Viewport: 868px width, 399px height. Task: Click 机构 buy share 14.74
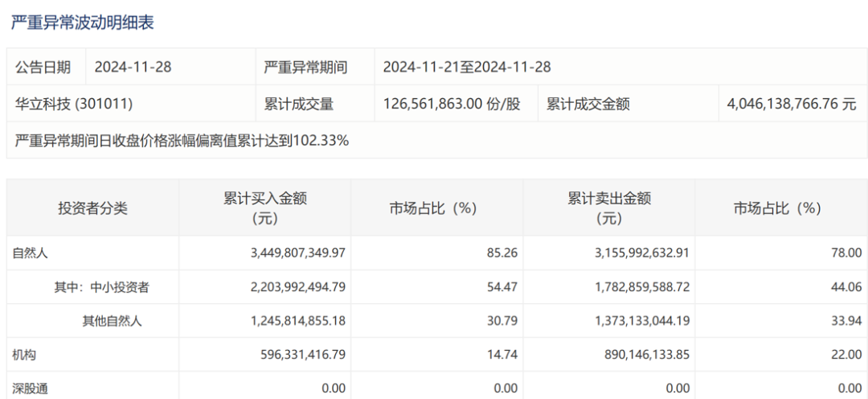click(x=503, y=355)
